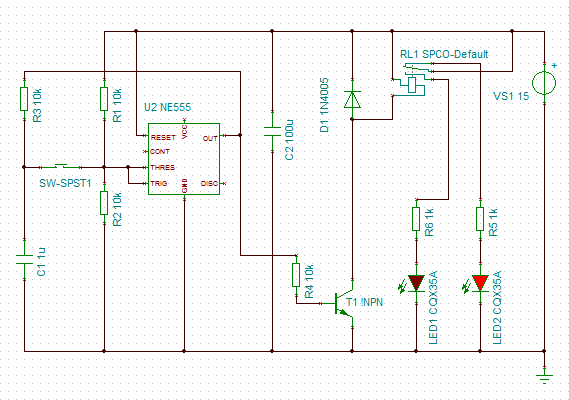Viewport: 569px width, 400px height.
Task: Click the RESET pin of NE555
Action: point(163,138)
